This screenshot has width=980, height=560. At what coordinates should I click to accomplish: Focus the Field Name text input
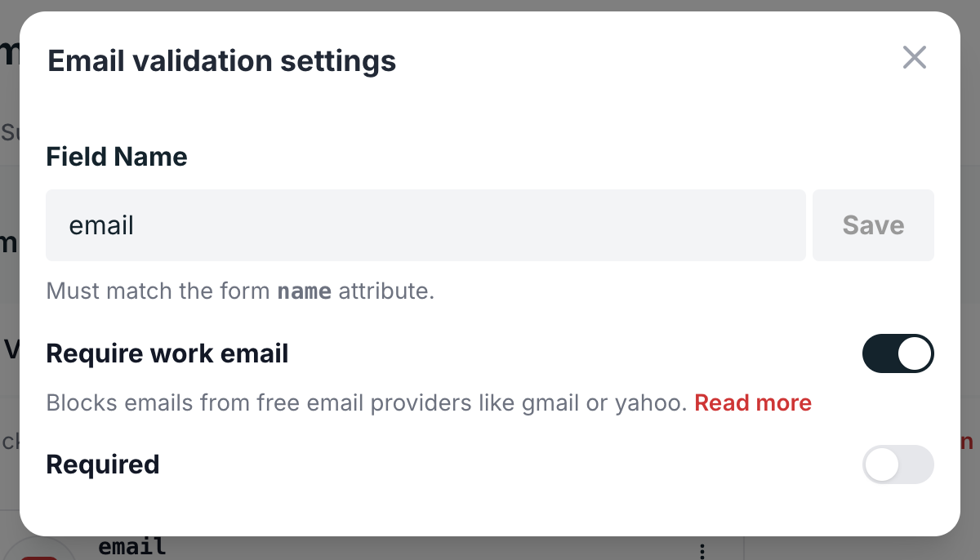(x=425, y=225)
